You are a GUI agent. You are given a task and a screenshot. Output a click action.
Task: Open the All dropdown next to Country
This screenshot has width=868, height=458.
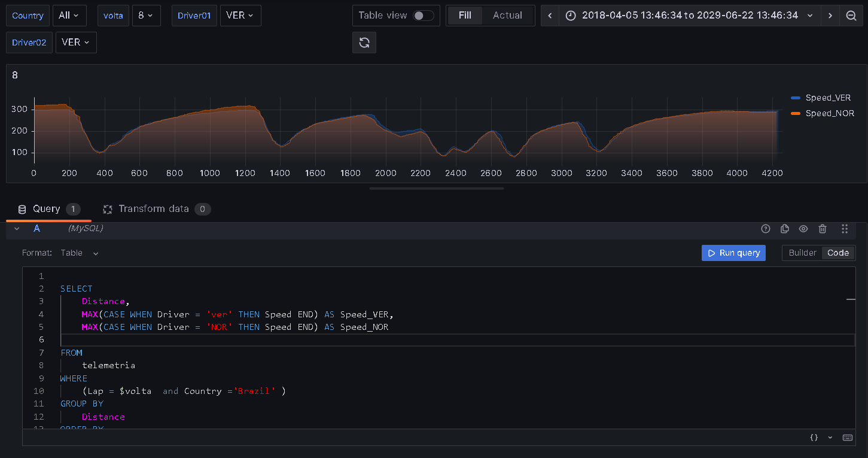point(69,15)
